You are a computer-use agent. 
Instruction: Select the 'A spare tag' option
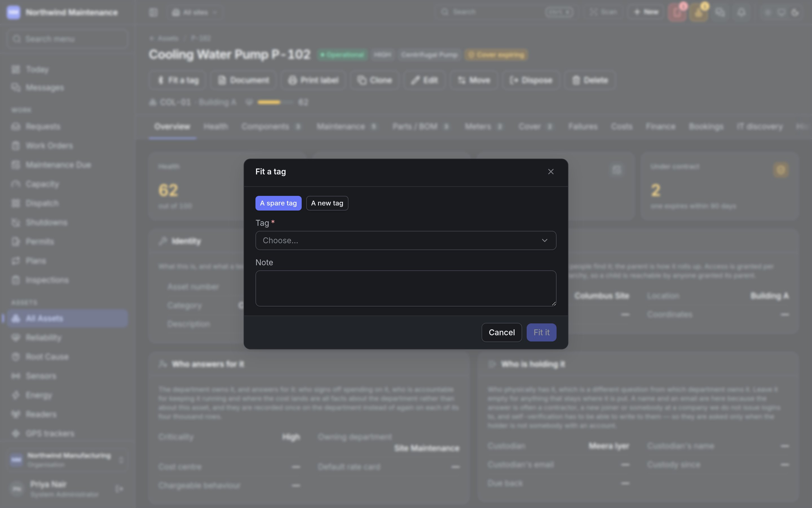point(278,203)
